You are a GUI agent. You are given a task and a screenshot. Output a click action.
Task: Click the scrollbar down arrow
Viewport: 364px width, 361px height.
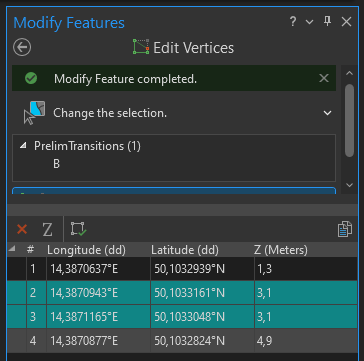point(349,185)
